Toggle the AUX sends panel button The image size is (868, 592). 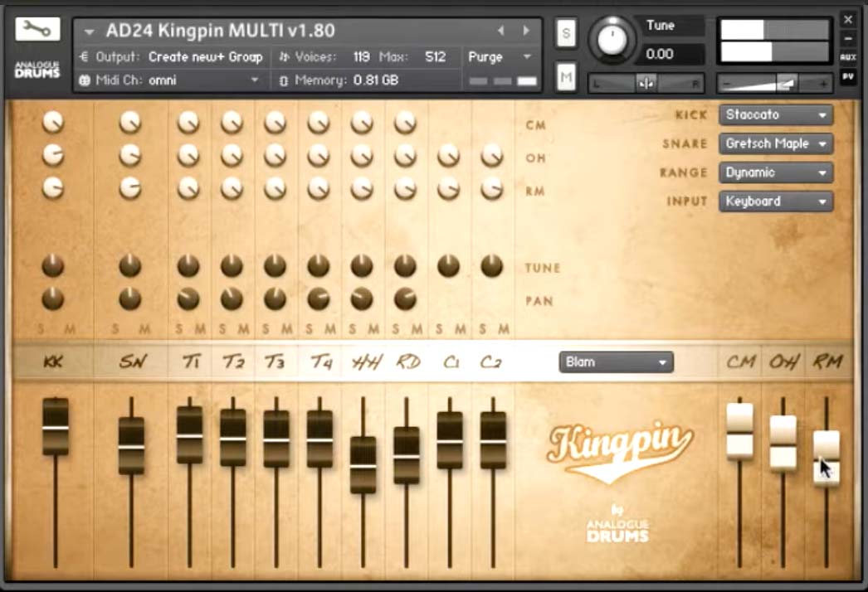click(x=848, y=57)
